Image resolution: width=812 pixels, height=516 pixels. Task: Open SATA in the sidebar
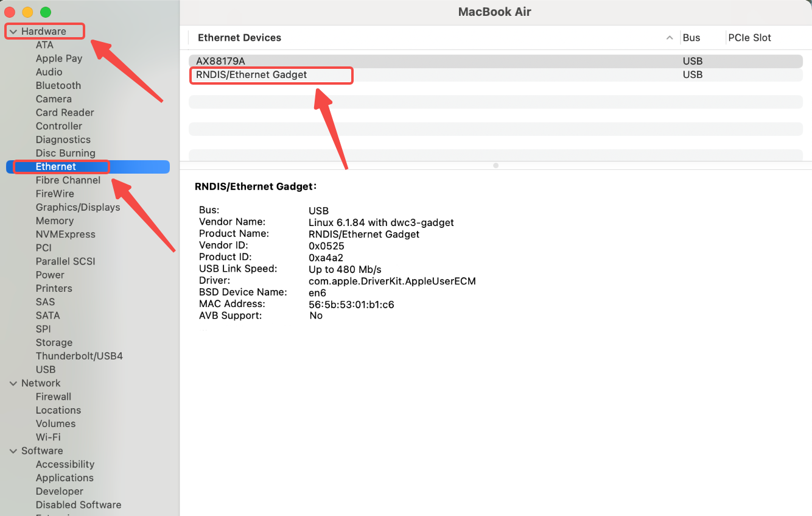click(48, 316)
